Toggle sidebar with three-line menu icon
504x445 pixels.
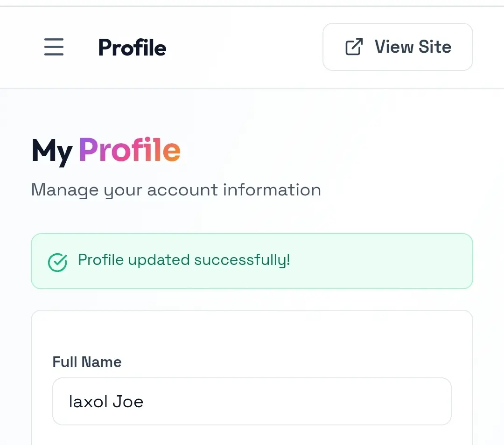54,47
